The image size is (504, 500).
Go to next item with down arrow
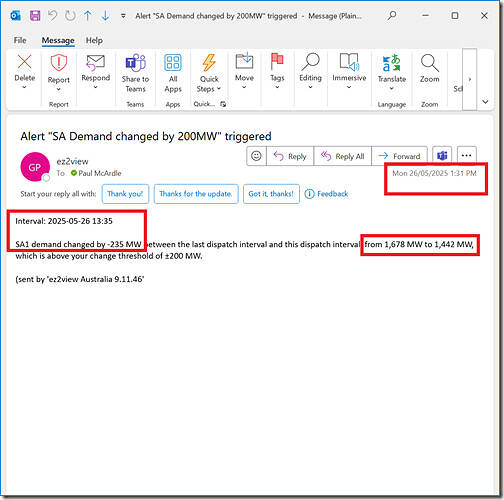[x=105, y=16]
